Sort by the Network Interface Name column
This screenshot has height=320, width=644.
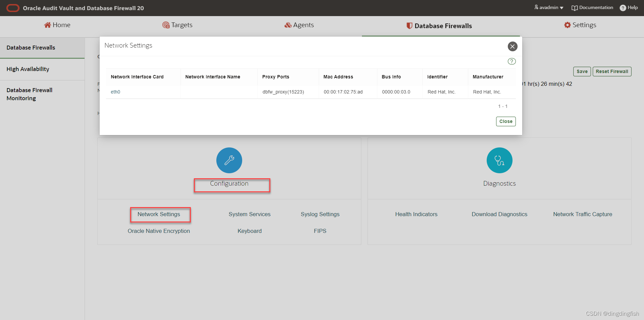tap(213, 77)
